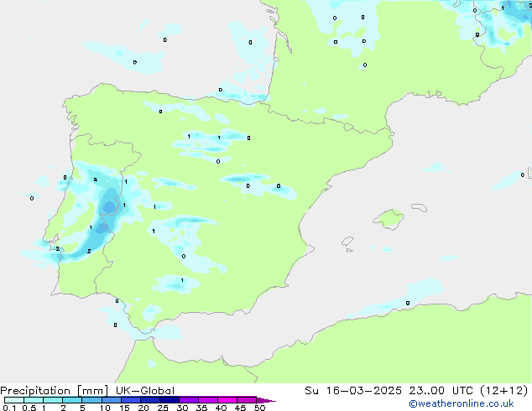Click the '30' legend scale label
This screenshot has height=411, width=532.
[x=182, y=408]
